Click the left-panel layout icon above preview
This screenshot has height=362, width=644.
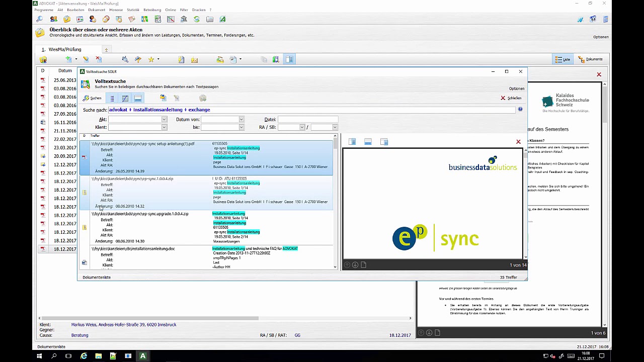pos(352,142)
